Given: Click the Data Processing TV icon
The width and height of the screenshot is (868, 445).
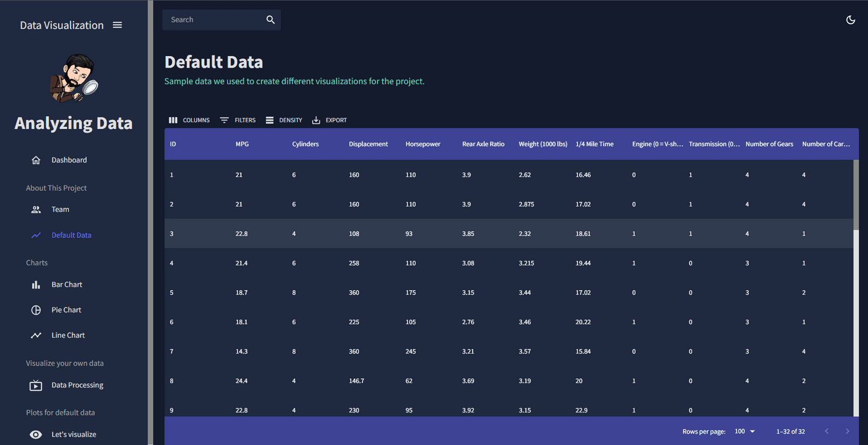Looking at the screenshot, I should [x=36, y=385].
